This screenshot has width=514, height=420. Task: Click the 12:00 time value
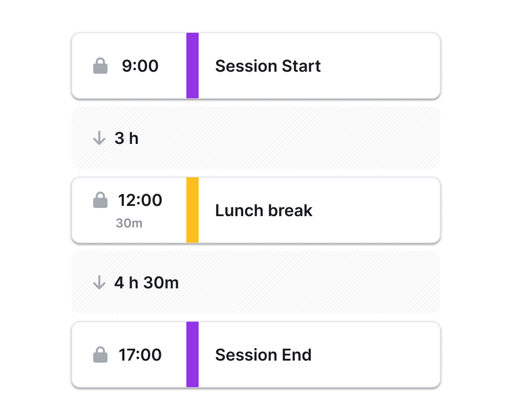(140, 200)
